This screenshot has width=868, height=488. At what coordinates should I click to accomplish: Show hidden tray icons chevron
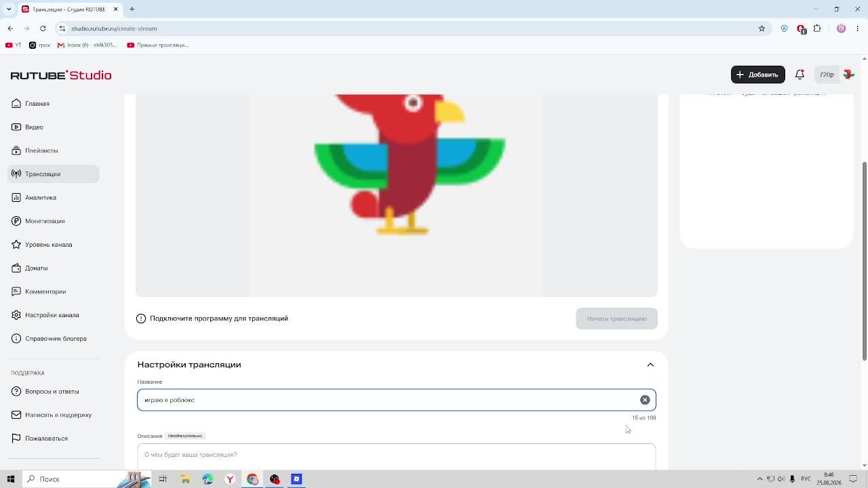pos(759,479)
